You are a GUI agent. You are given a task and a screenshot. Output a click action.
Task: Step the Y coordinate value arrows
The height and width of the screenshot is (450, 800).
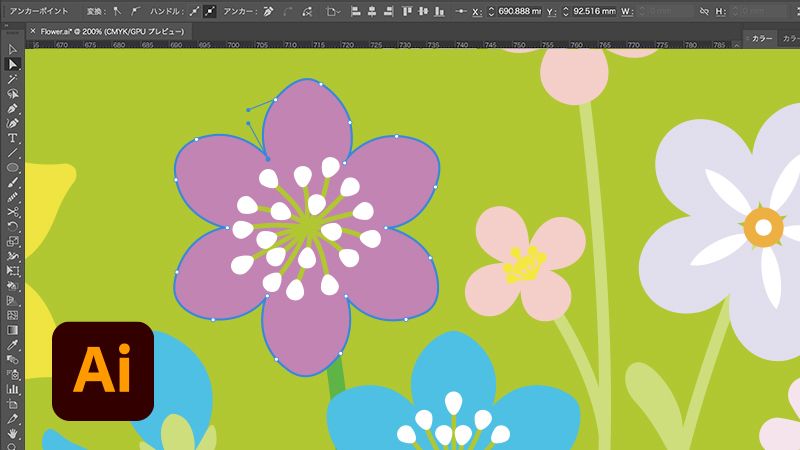point(565,11)
